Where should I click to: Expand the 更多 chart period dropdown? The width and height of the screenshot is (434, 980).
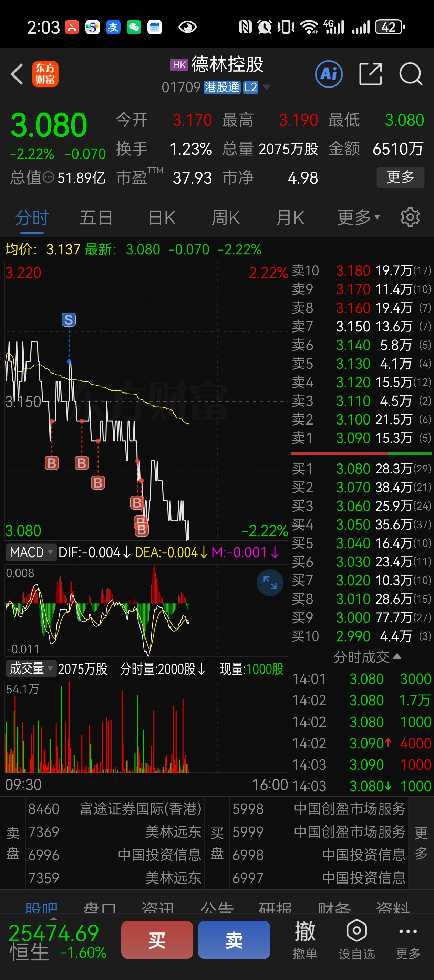[359, 218]
